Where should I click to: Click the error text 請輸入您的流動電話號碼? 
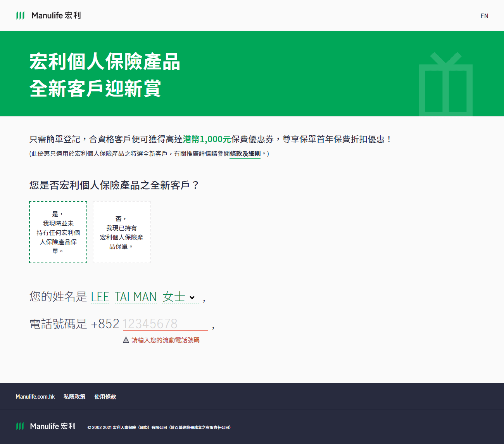(166, 340)
